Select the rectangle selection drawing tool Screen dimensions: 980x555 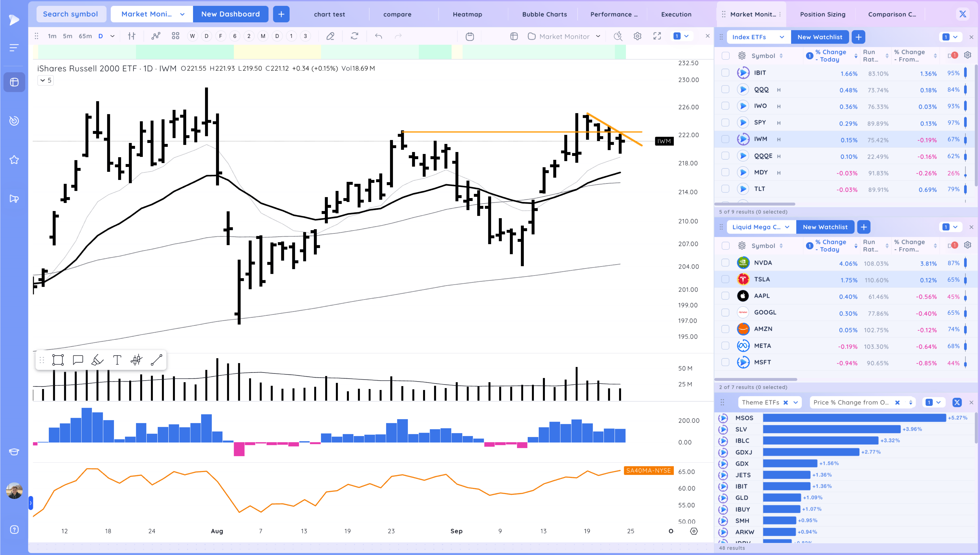pos(58,359)
